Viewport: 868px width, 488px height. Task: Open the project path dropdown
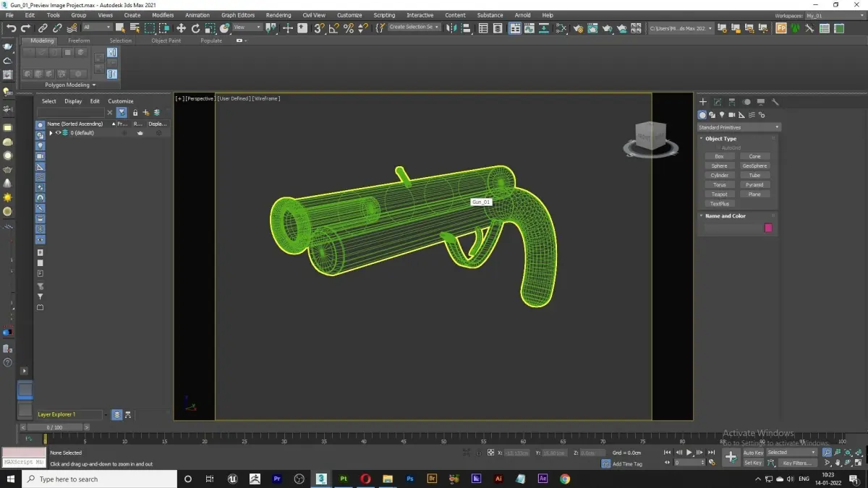681,28
